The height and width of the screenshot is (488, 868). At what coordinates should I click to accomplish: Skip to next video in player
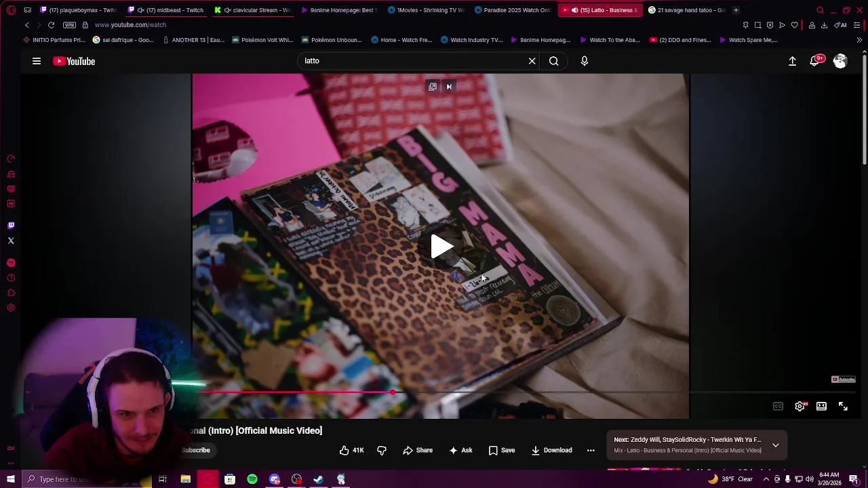[449, 87]
